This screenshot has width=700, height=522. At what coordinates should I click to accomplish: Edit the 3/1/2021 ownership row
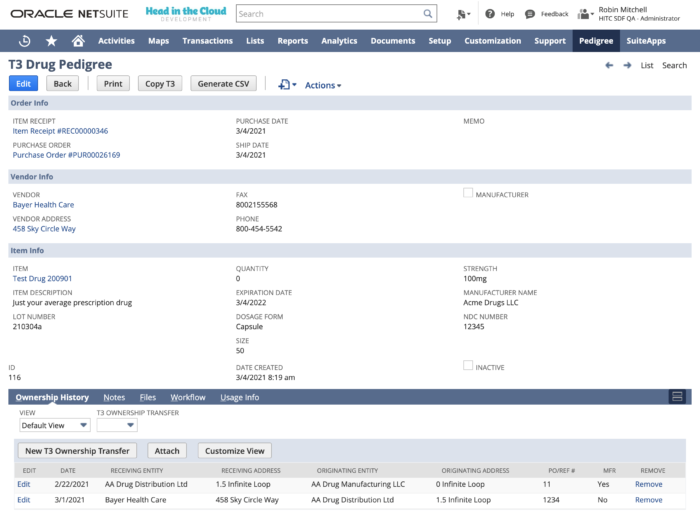[x=24, y=500]
